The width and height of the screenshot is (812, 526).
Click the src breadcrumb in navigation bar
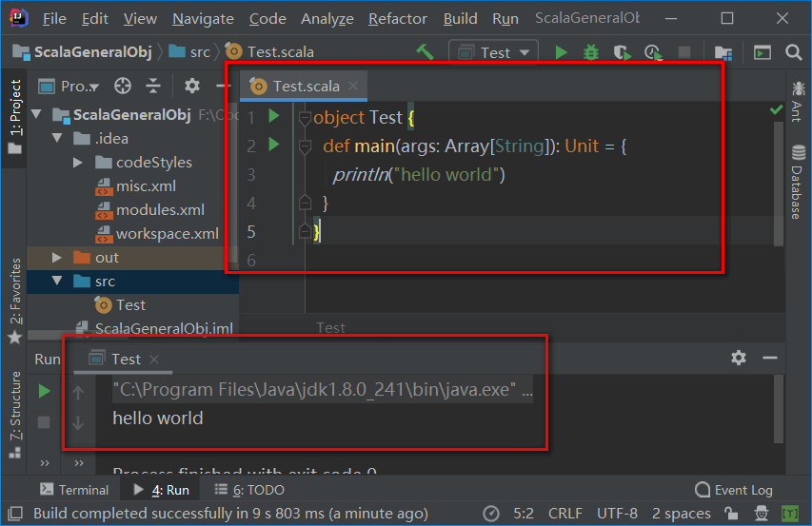pos(190,52)
